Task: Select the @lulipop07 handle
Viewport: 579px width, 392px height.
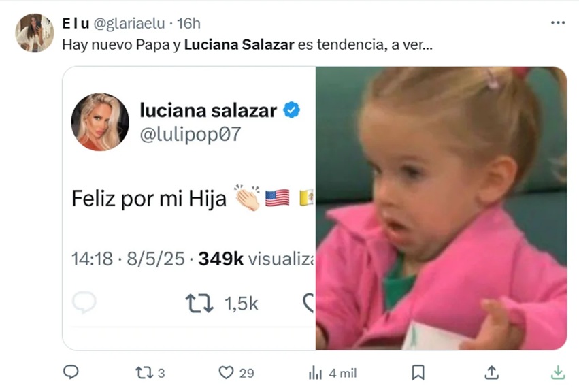Action: (191, 134)
